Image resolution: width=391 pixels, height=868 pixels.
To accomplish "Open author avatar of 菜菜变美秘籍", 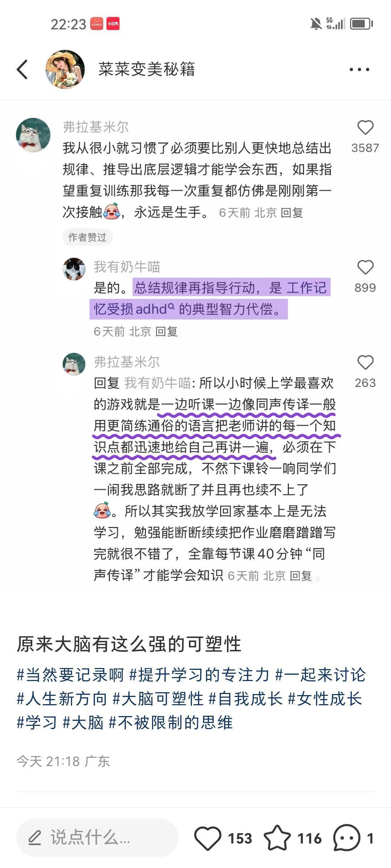I will tap(65, 69).
